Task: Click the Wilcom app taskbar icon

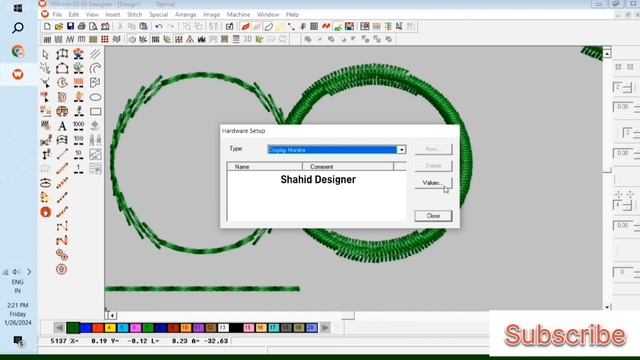Action: 18,74
